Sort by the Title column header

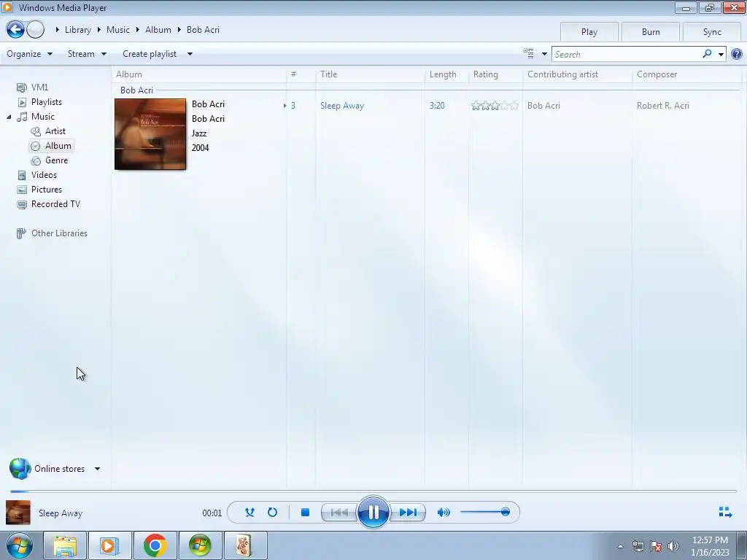pyautogui.click(x=370, y=74)
